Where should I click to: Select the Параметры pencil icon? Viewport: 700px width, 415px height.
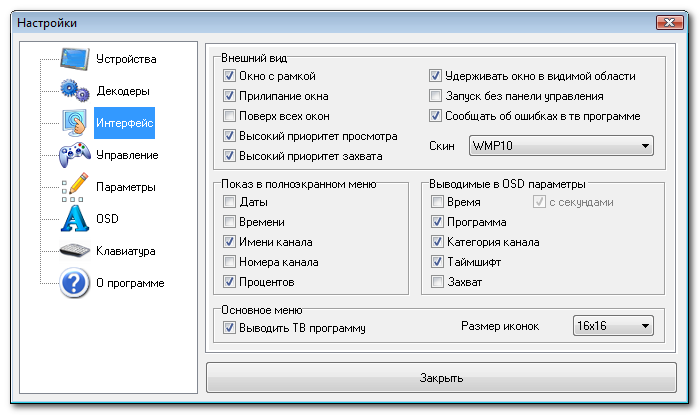pos(75,187)
